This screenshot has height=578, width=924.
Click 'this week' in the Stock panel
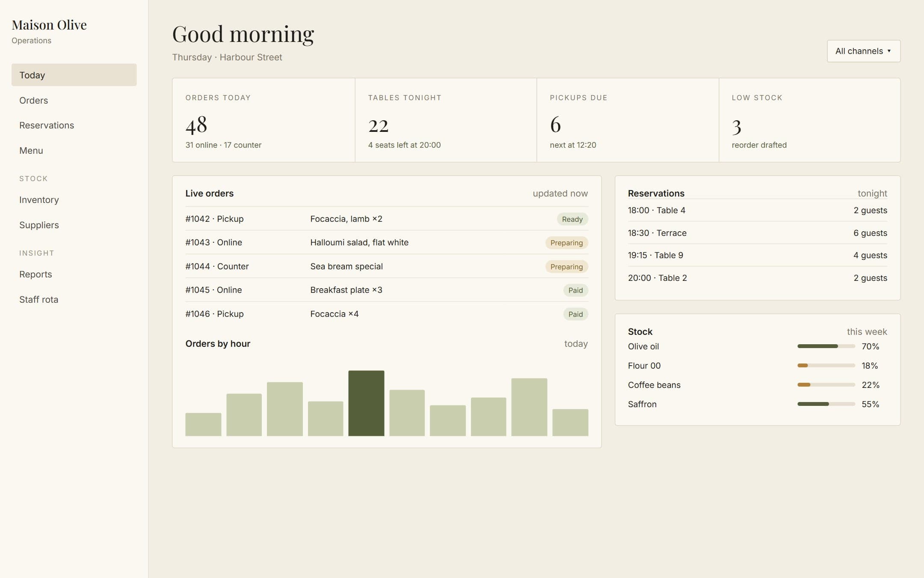(867, 332)
